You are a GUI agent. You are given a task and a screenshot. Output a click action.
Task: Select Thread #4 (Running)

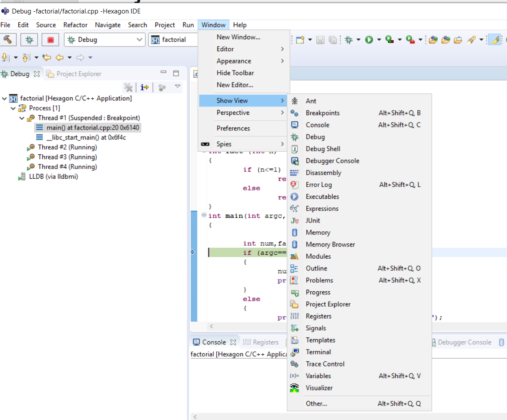63,167
